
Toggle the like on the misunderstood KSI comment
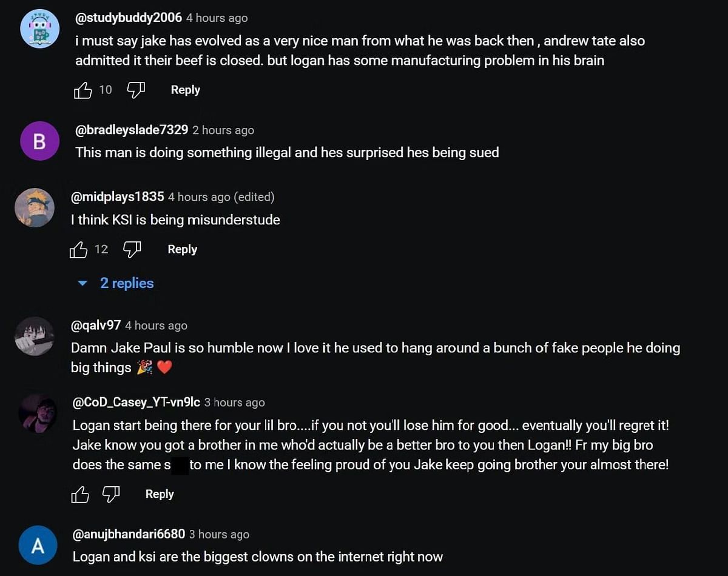tap(79, 249)
